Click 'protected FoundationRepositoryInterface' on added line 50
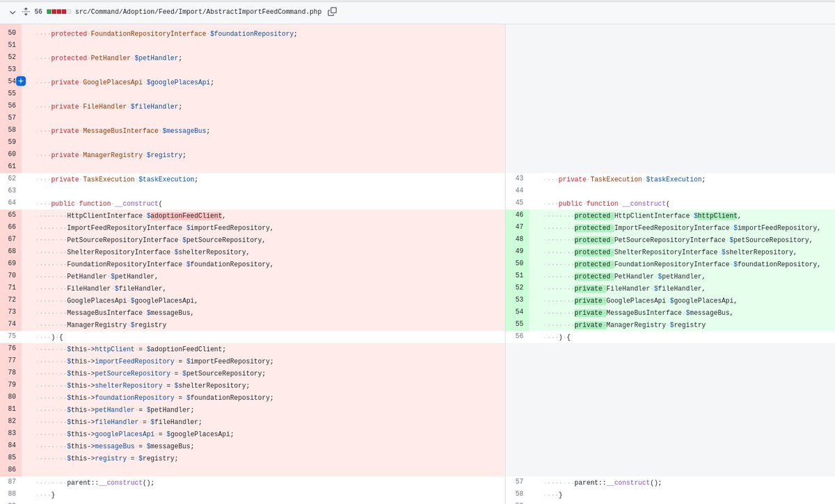835x504 pixels. point(651,264)
